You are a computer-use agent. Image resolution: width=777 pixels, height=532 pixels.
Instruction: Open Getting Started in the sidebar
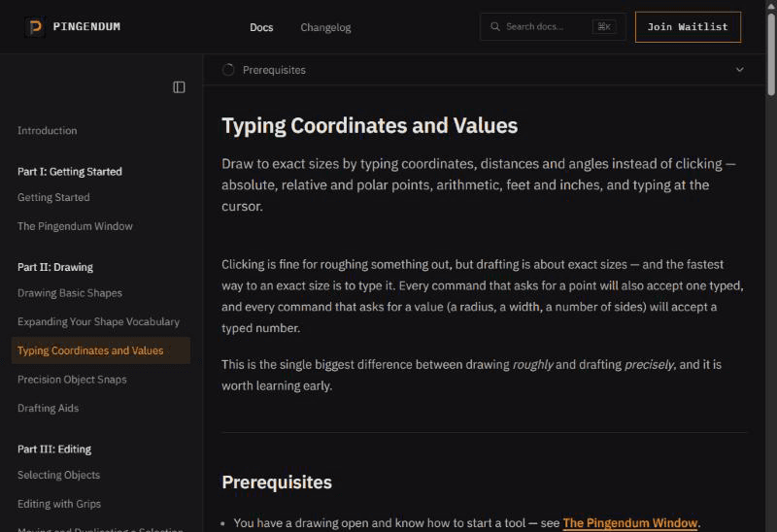coord(53,197)
